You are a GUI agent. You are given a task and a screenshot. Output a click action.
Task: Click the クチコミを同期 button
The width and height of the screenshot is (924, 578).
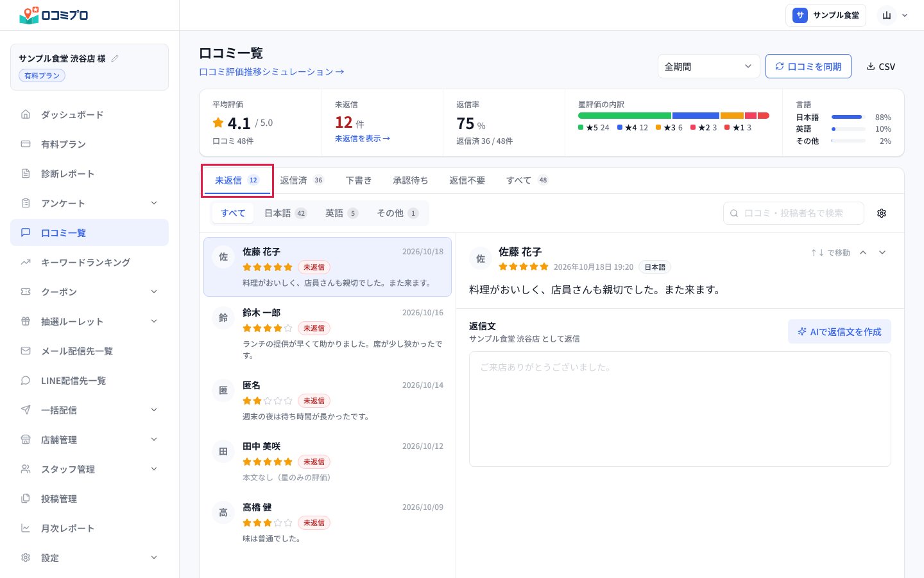tap(809, 66)
